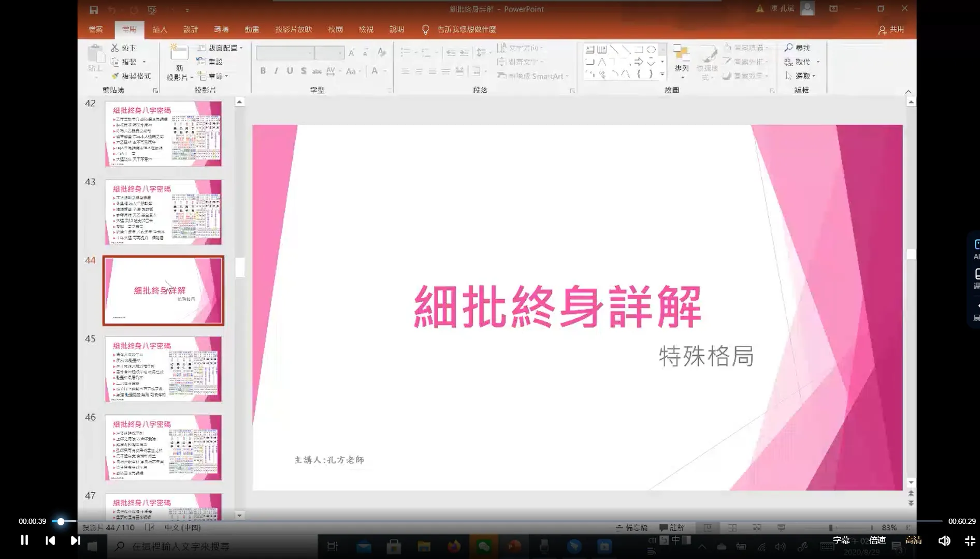The image size is (980, 559).
Task: Pause the video playback
Action: [x=24, y=540]
